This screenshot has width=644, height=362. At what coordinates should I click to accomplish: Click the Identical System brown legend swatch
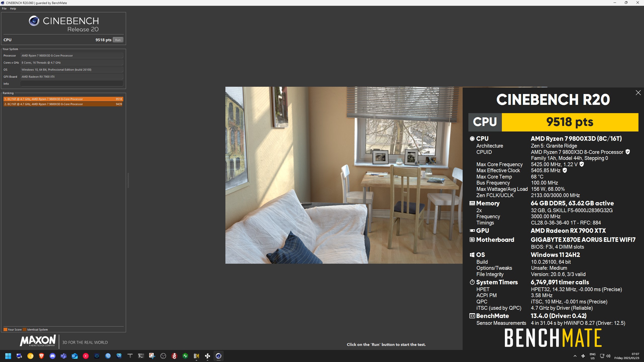[24, 330]
